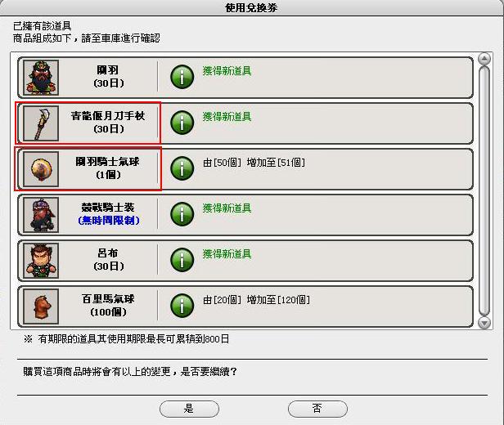The height and width of the screenshot is (425, 504).
Task: Click the 呂布 character portrait icon
Action: pyautogui.click(x=41, y=261)
